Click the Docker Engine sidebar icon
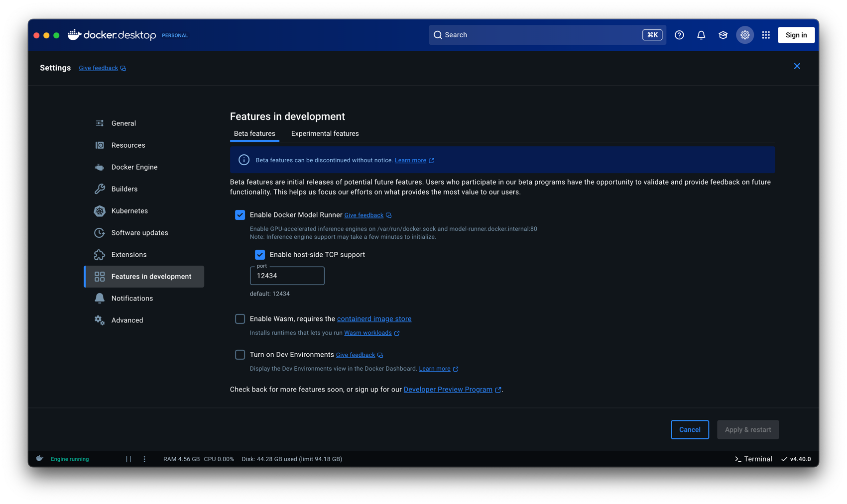This screenshot has height=504, width=847. [100, 167]
